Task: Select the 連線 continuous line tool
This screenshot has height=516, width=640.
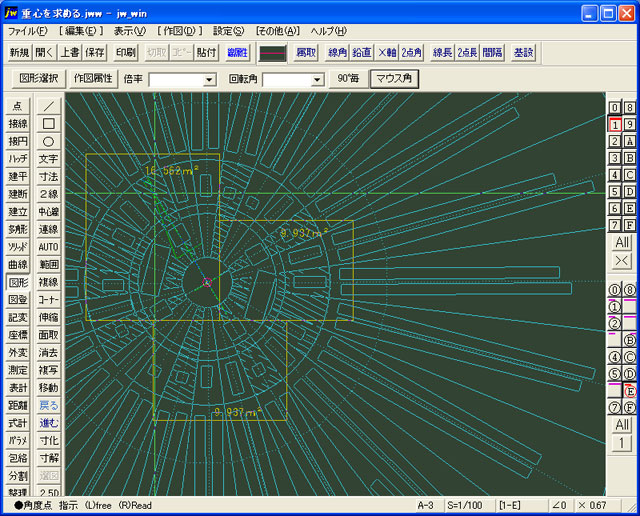Action: click(48, 229)
